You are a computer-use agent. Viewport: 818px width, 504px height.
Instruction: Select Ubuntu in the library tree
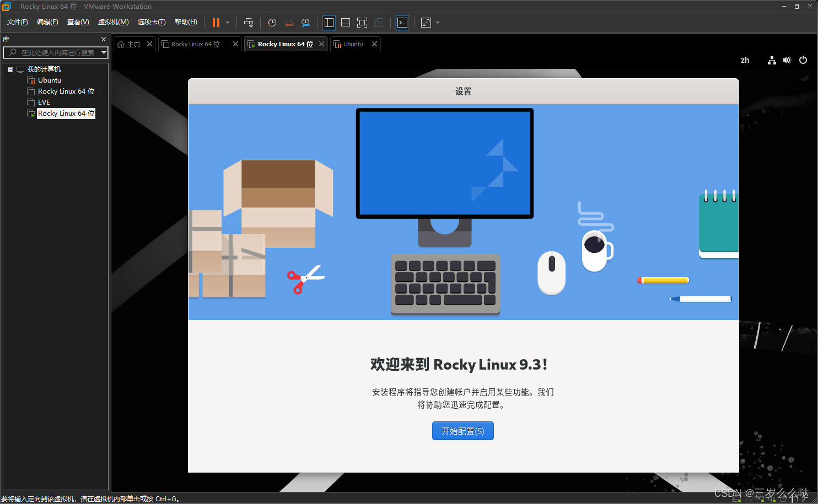pyautogui.click(x=50, y=80)
